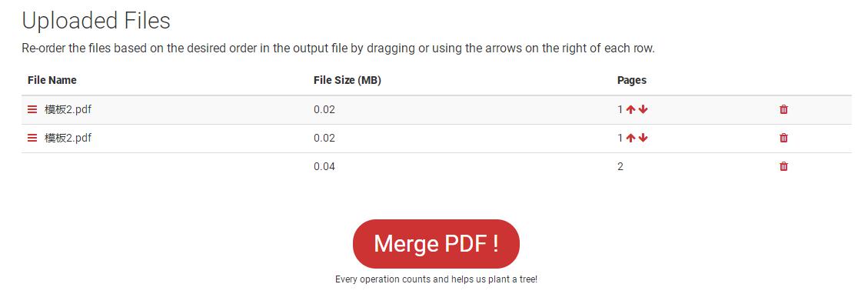Click the first row's 0.02 file size

click(x=324, y=109)
